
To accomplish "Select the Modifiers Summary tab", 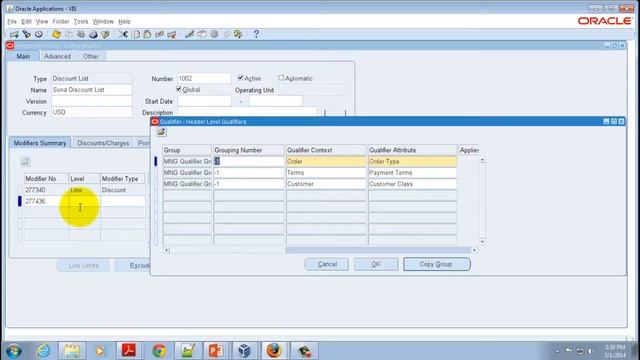I will [x=40, y=143].
